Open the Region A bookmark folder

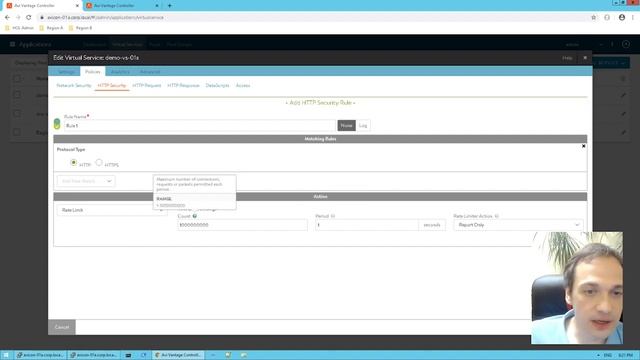click(51, 28)
